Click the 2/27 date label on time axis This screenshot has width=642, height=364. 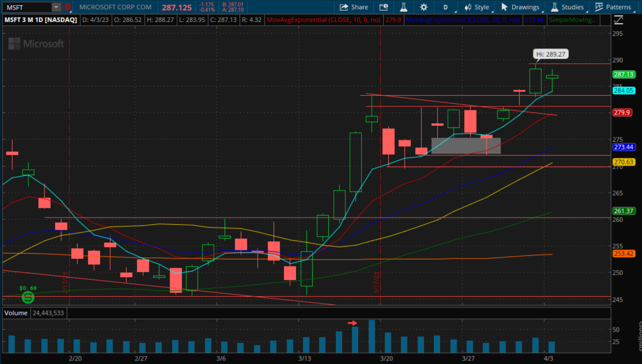141,358
